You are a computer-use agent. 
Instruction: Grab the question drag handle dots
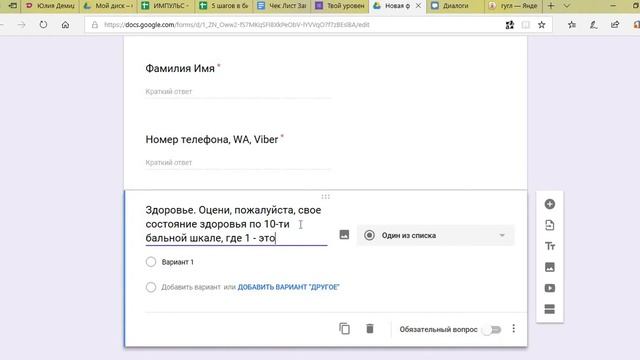tap(325, 197)
